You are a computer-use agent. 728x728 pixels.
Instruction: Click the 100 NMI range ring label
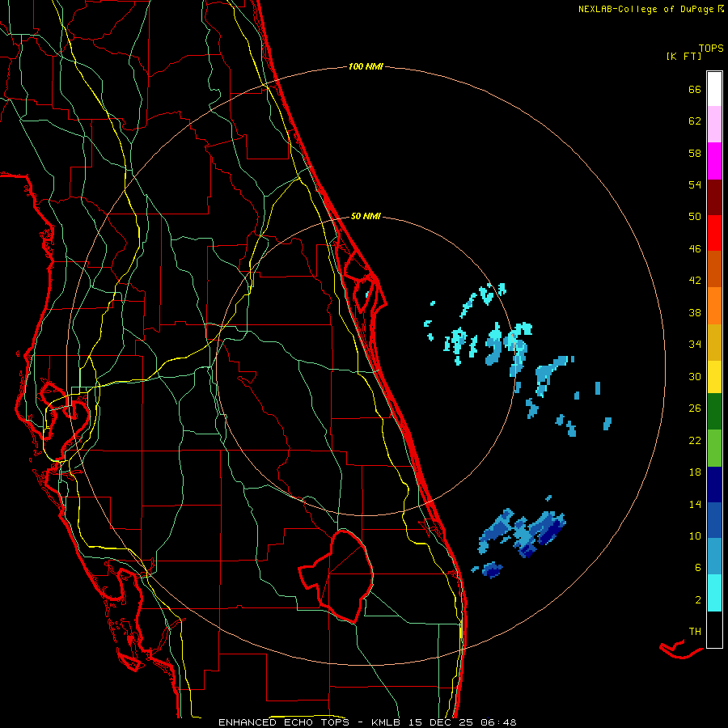366,67
